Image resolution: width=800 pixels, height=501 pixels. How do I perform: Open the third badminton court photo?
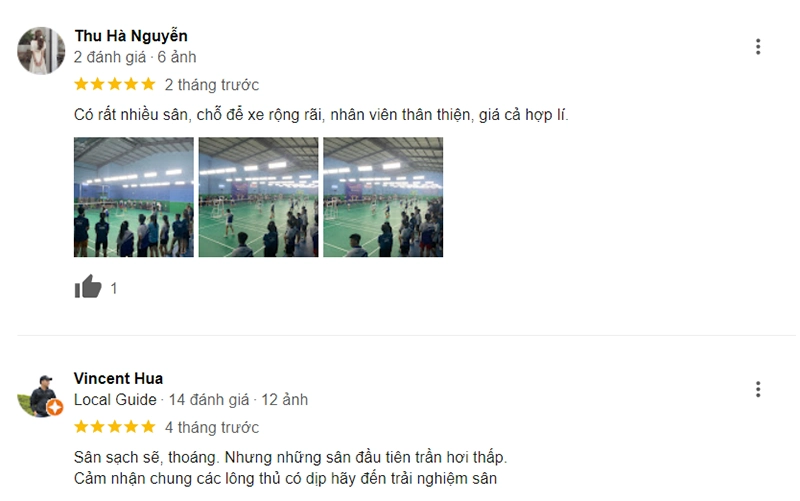383,197
